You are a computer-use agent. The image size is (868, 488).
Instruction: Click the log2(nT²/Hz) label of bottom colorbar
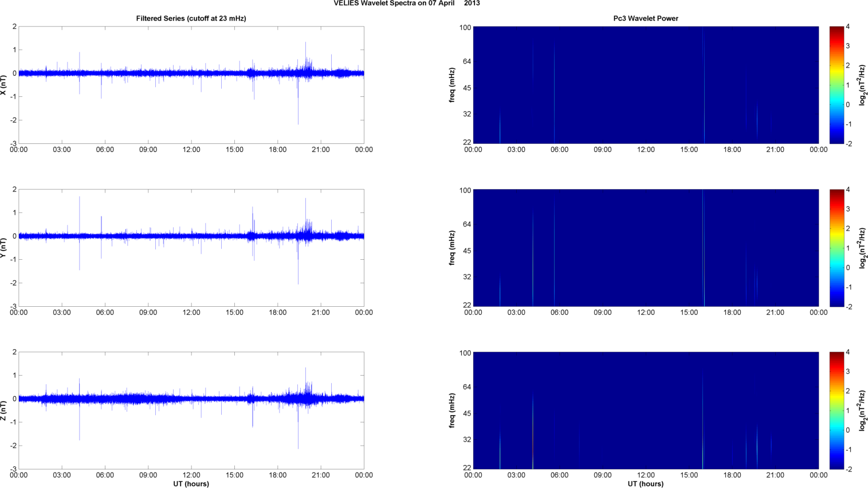coord(862,411)
